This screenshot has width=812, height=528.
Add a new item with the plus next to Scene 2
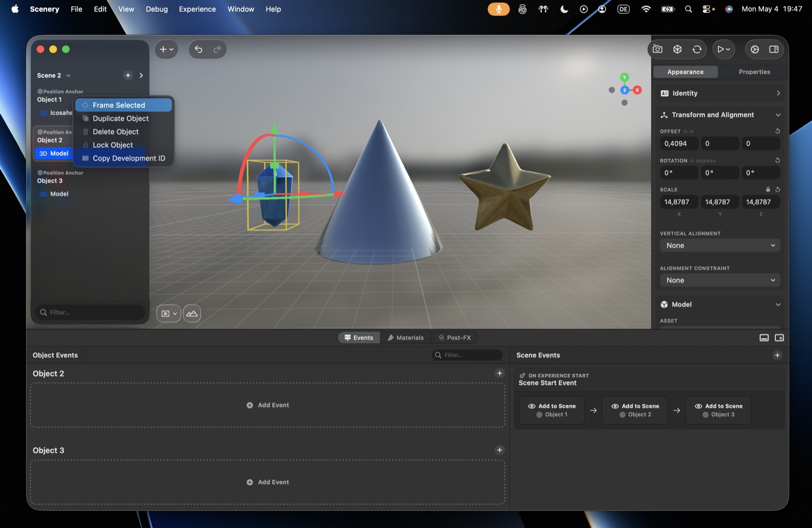[x=128, y=75]
